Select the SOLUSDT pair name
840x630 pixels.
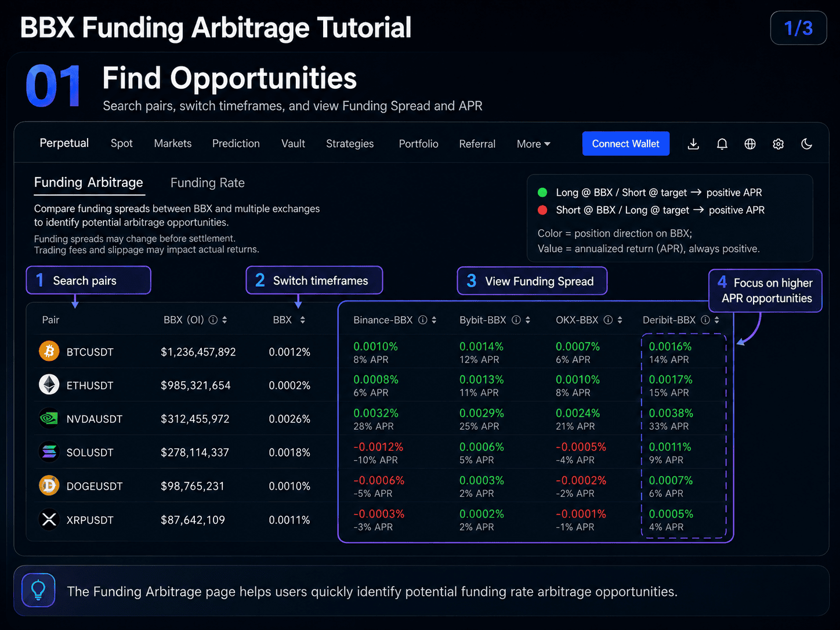(90, 452)
